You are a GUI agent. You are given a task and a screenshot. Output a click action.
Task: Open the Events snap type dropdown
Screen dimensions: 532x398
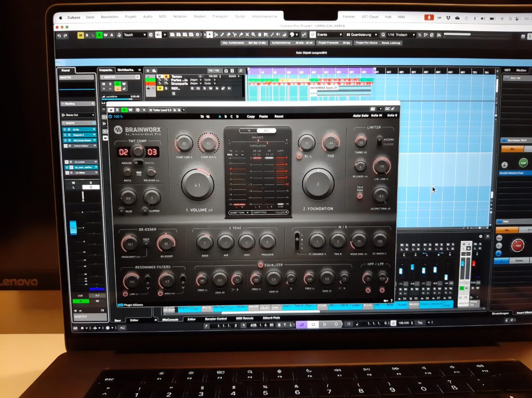pos(330,35)
